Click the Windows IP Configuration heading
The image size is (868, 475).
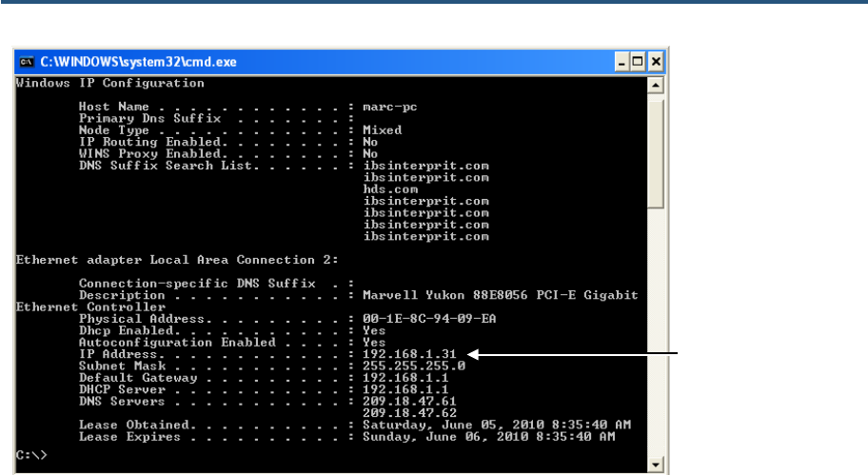[x=110, y=83]
